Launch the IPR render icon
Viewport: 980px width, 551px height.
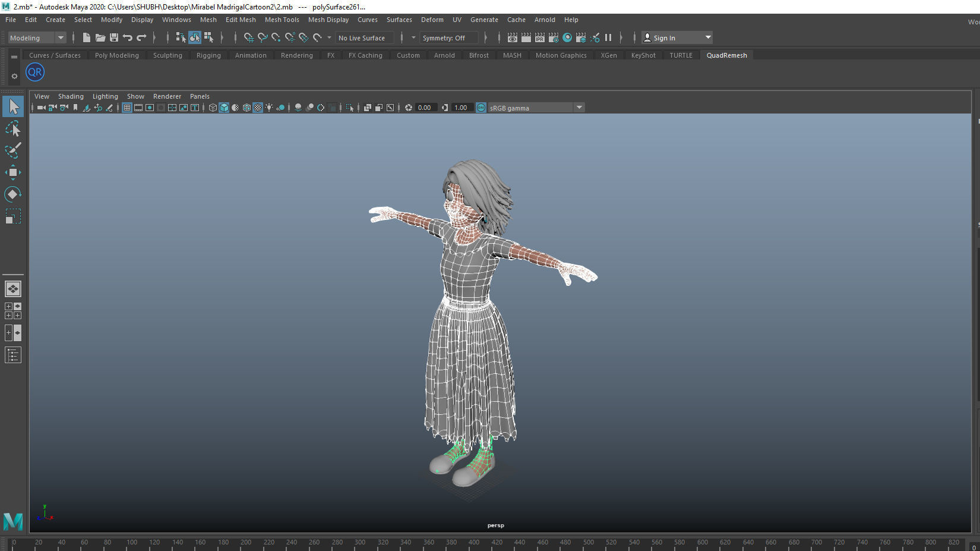click(x=539, y=37)
